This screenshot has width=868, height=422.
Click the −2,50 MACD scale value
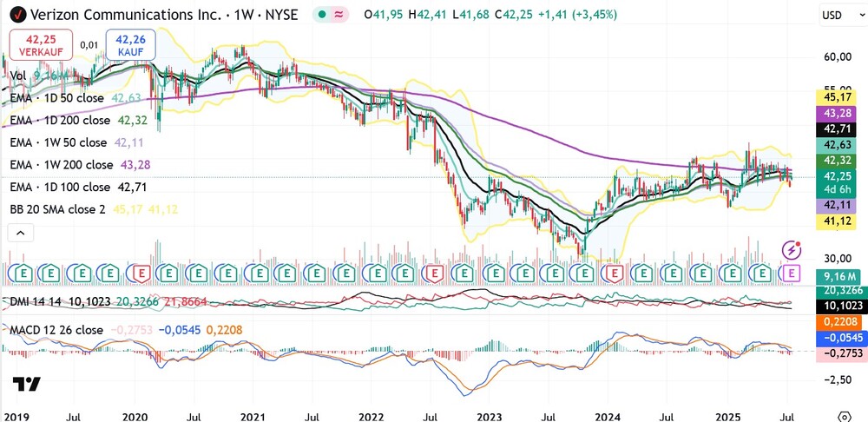pyautogui.click(x=838, y=380)
